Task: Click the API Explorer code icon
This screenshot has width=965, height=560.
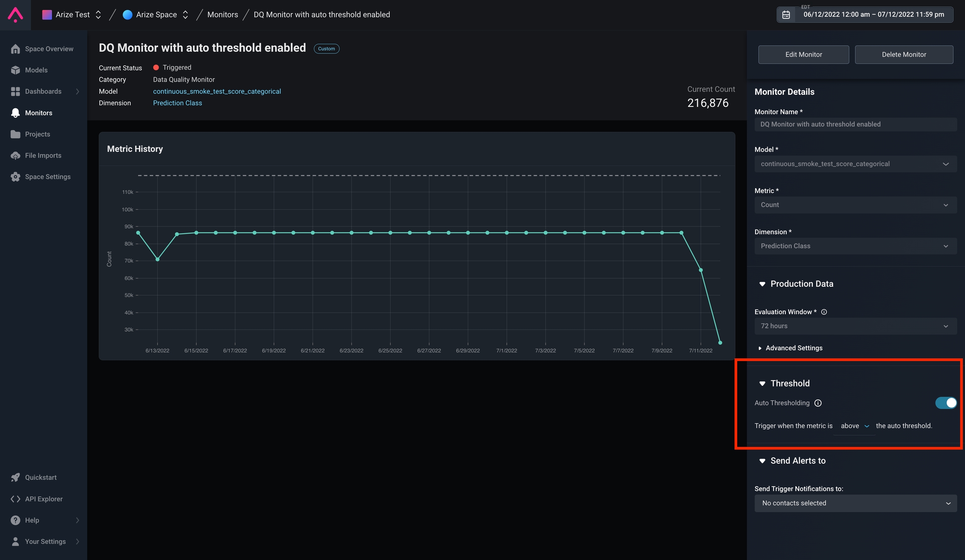Action: (15, 499)
